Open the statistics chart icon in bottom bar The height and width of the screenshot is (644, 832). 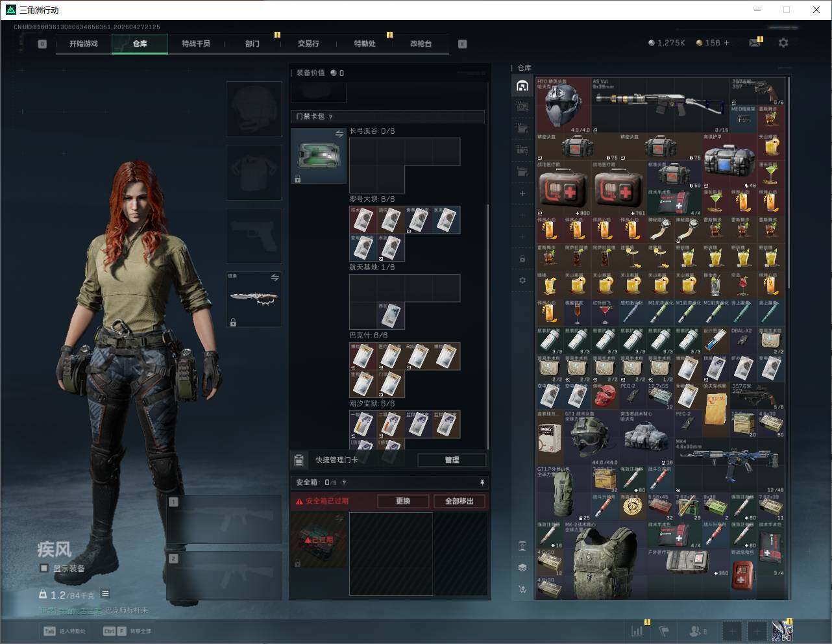[x=637, y=631]
